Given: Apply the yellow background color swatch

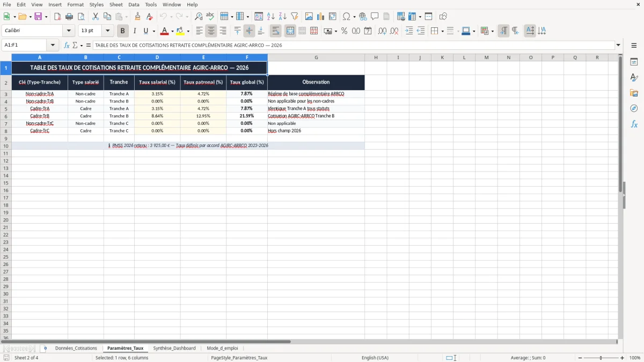Looking at the screenshot, I should (x=180, y=31).
